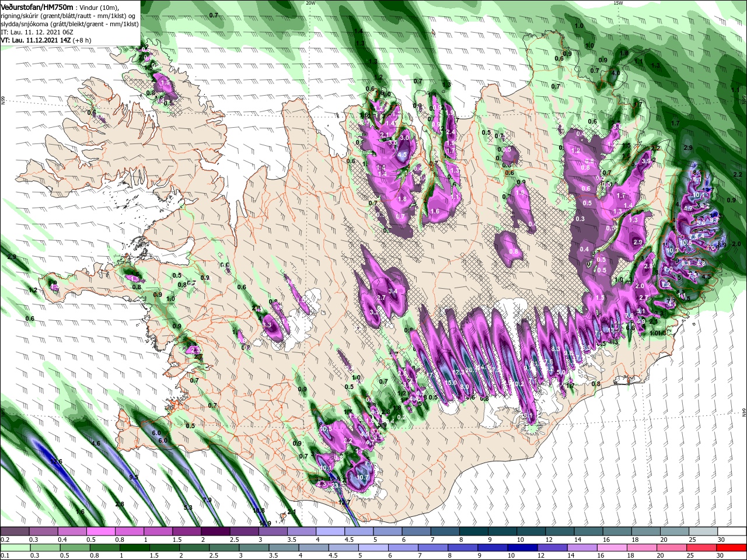
Task: Click the 'rigning/skúrir' legend description line
Action: click(68, 15)
